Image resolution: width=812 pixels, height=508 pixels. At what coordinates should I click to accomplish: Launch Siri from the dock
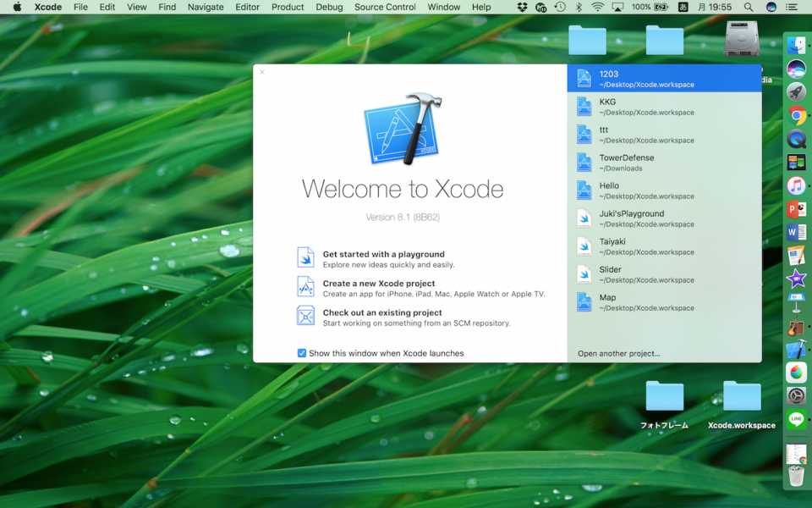797,69
